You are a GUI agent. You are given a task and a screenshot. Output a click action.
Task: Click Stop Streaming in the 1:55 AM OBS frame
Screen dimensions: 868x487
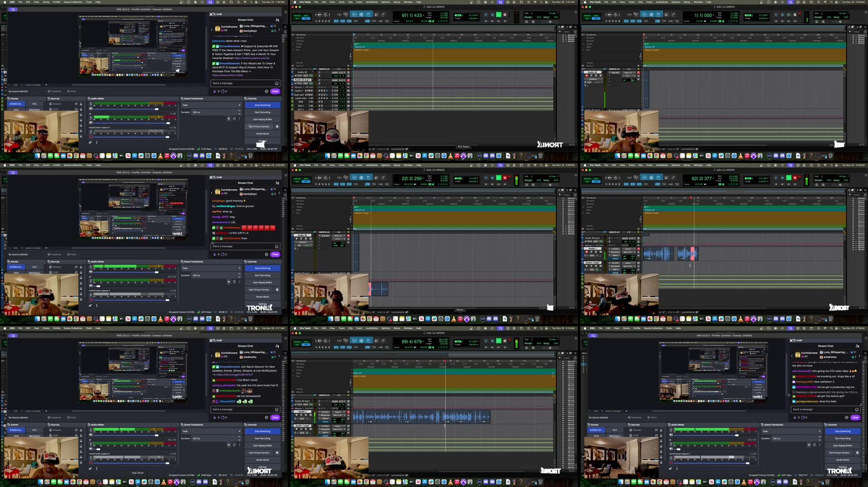(x=262, y=105)
